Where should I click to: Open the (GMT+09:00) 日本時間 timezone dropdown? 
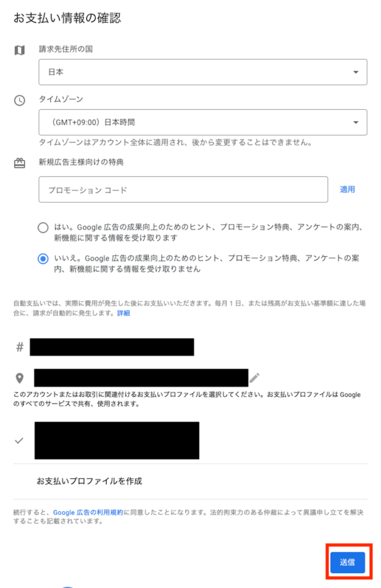point(203,122)
